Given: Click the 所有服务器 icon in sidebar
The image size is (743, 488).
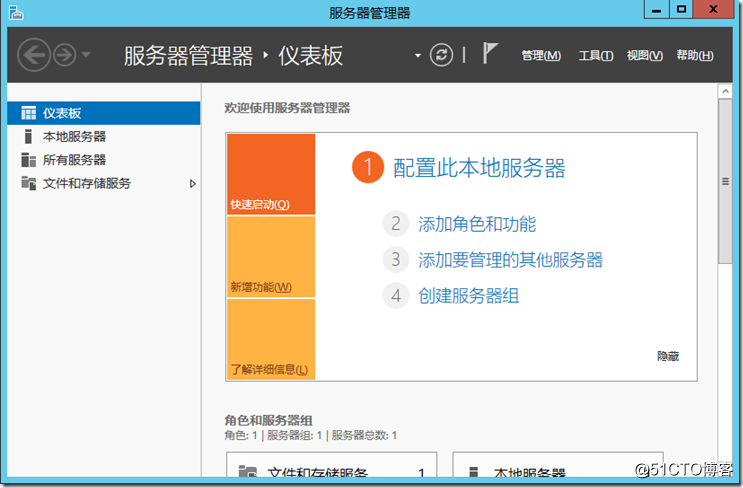Looking at the screenshot, I should click(28, 160).
